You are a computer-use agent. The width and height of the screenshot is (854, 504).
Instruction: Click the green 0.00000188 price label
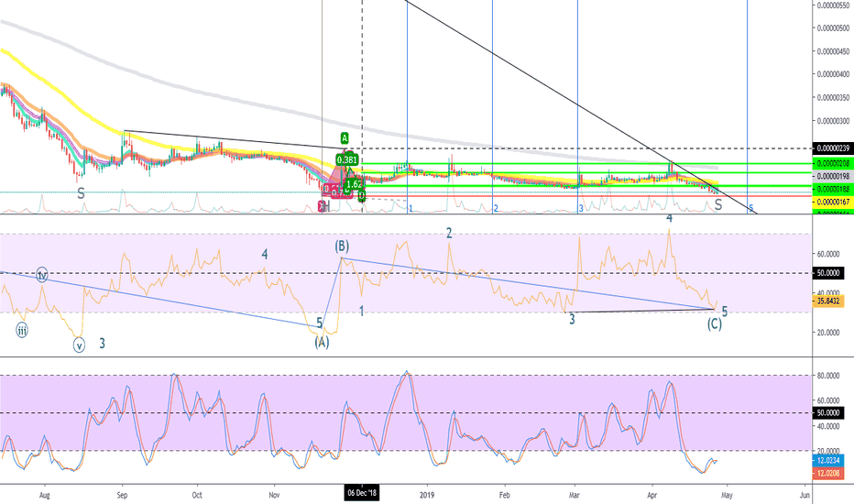pyautogui.click(x=833, y=189)
